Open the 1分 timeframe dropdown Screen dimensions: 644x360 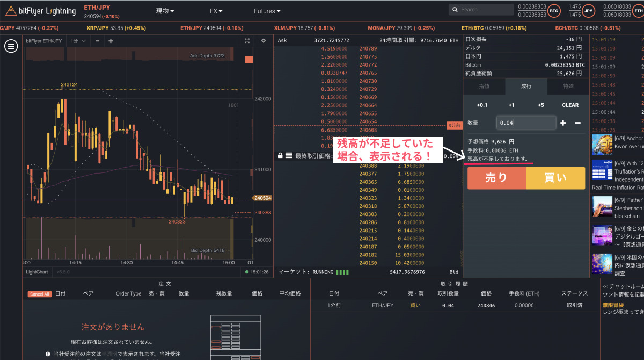tap(78, 41)
